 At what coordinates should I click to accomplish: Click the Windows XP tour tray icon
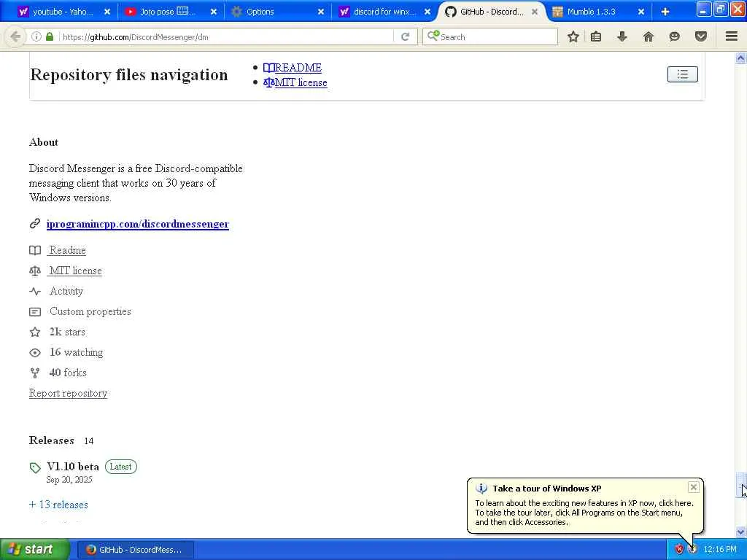pyautogui.click(x=693, y=550)
